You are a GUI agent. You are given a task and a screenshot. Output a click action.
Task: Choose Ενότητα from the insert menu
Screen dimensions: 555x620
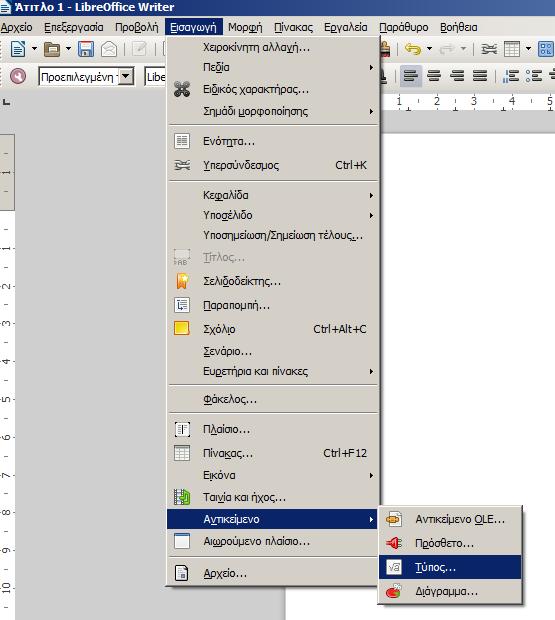click(273, 141)
